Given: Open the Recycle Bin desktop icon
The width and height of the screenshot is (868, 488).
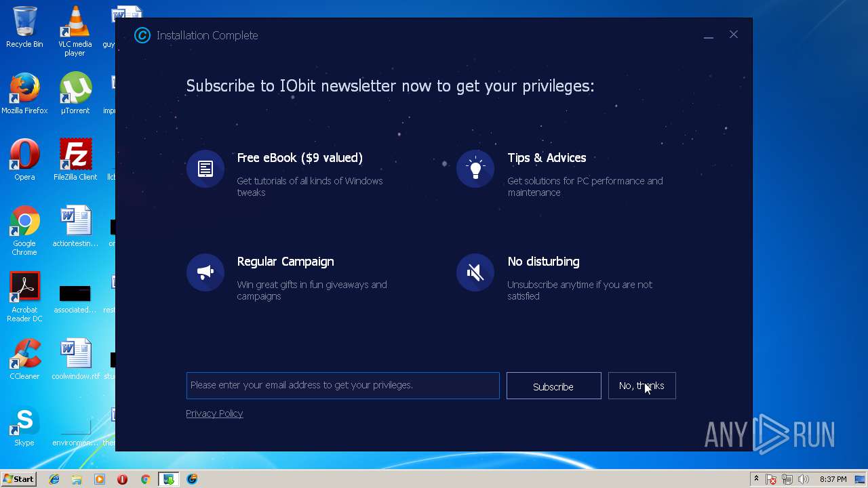Looking at the screenshot, I should 24,27.
